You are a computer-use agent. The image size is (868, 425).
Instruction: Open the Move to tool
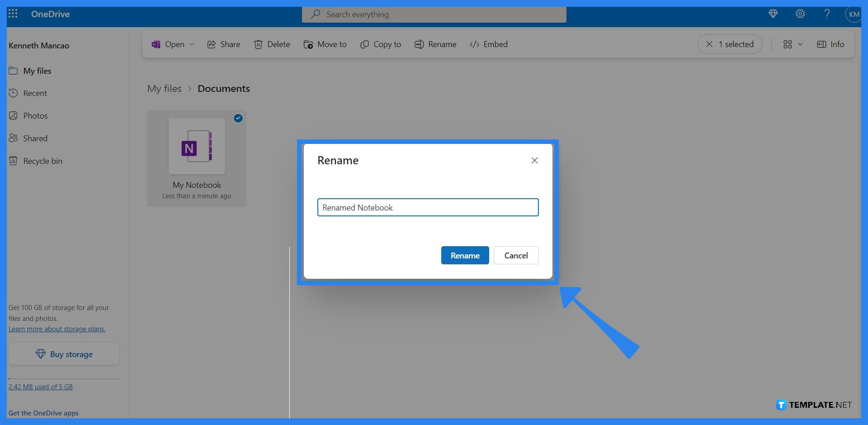click(x=308, y=44)
